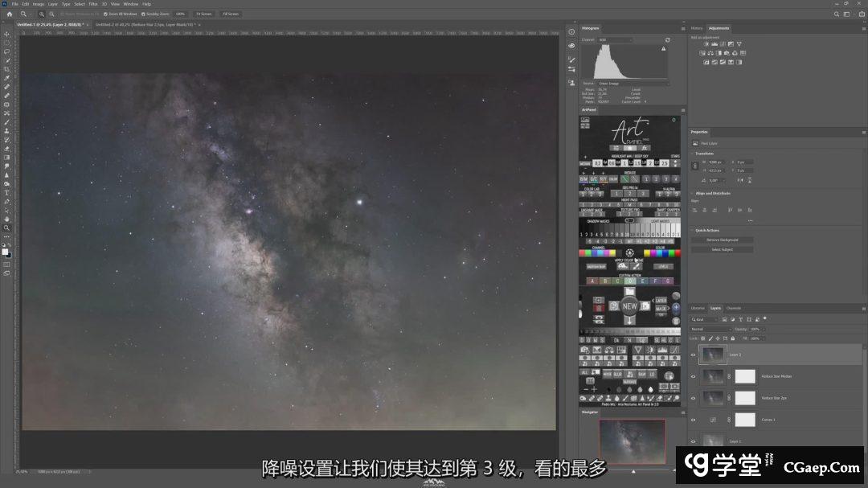Refresh the Histogram with the circular arrow icon
The width and height of the screenshot is (868, 488).
[667, 39]
